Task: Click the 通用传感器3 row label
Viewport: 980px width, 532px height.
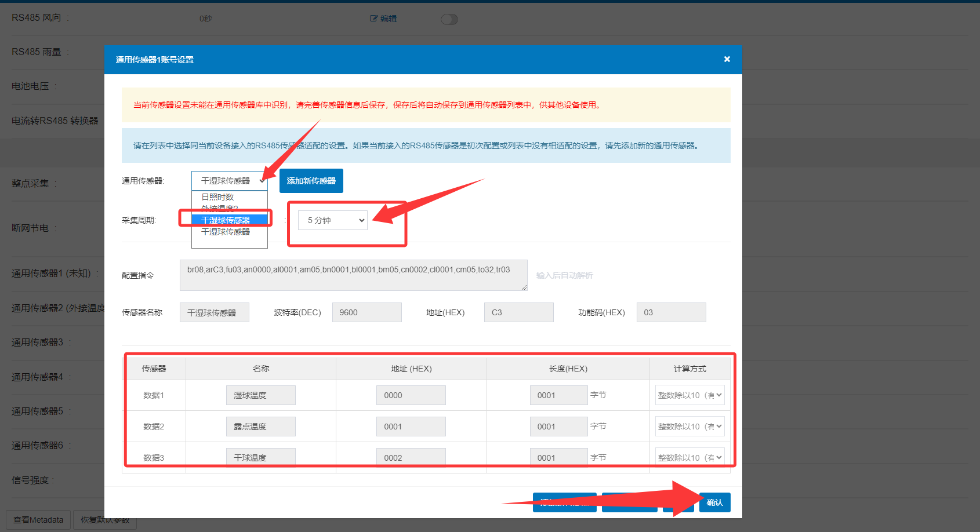Action: tap(37, 342)
